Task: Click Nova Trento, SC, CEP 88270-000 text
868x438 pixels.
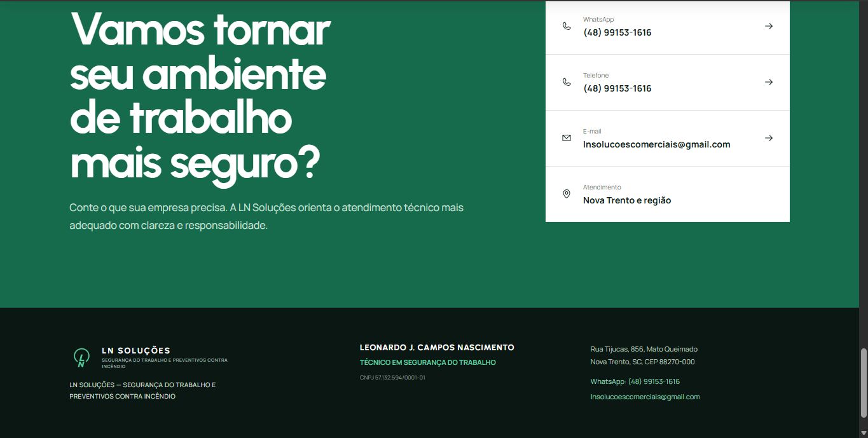Action: [x=642, y=362]
